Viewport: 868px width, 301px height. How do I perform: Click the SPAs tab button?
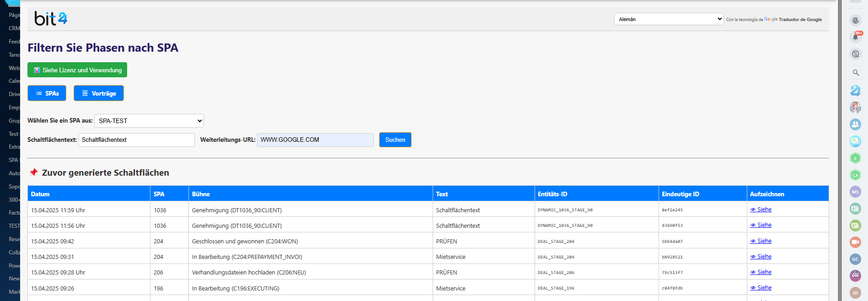[47, 93]
